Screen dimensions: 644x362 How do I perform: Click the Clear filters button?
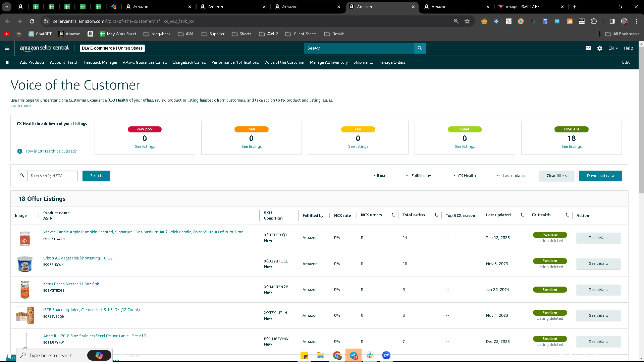556,176
